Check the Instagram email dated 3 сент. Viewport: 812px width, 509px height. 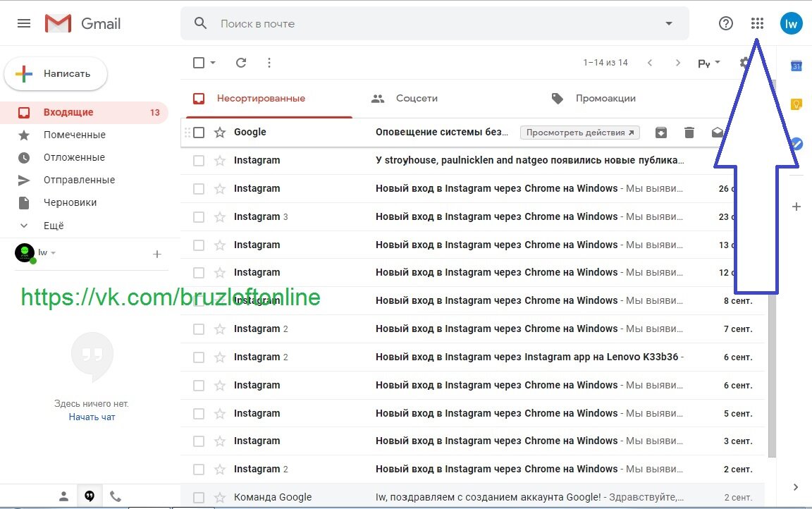coord(199,441)
